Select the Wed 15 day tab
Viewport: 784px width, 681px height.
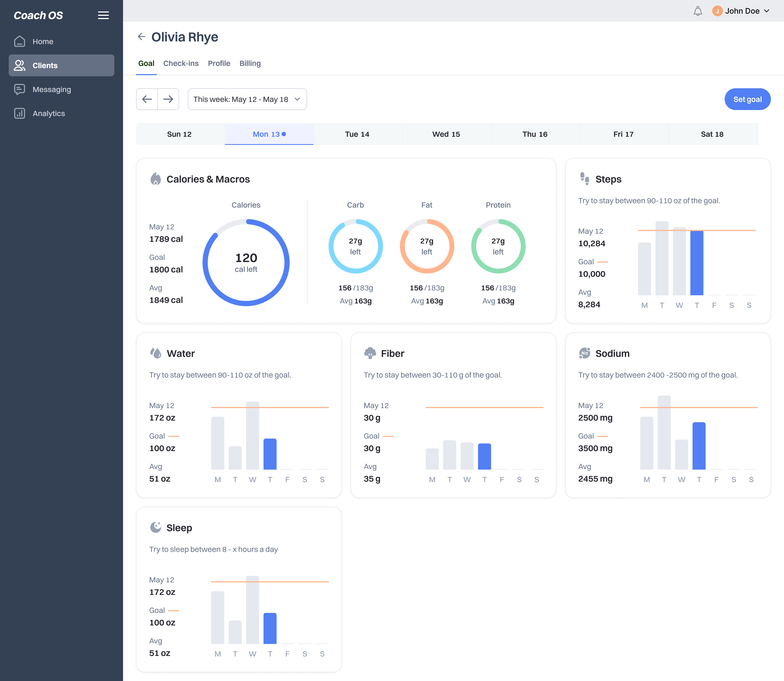click(x=446, y=134)
